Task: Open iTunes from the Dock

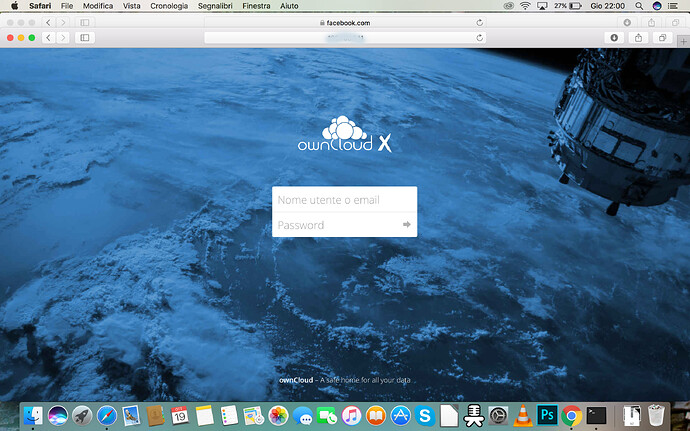Action: pyautogui.click(x=351, y=415)
